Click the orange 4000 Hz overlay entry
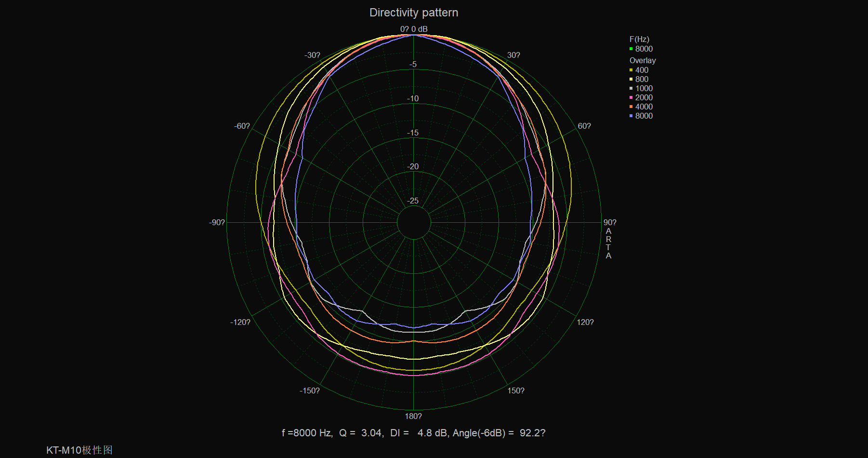 [x=644, y=107]
